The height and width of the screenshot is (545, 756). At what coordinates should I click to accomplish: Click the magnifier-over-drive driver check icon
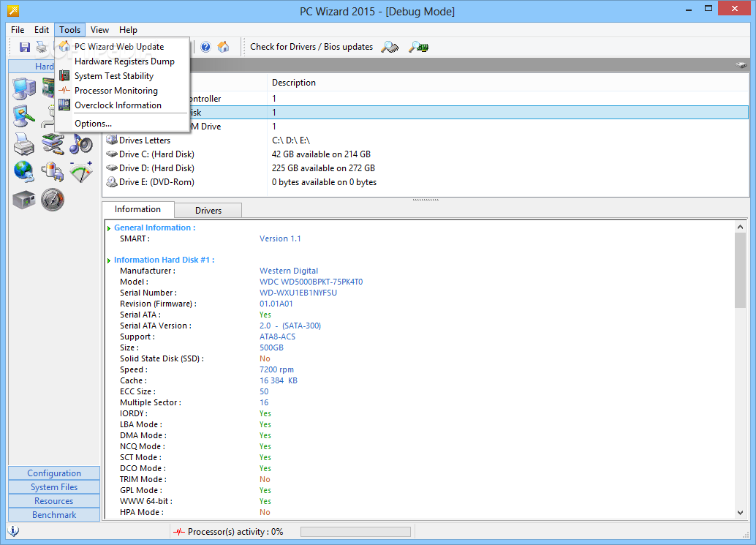(x=390, y=47)
